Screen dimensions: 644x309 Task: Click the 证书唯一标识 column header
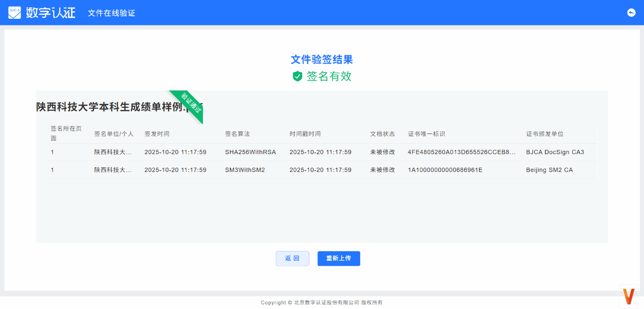pos(427,134)
